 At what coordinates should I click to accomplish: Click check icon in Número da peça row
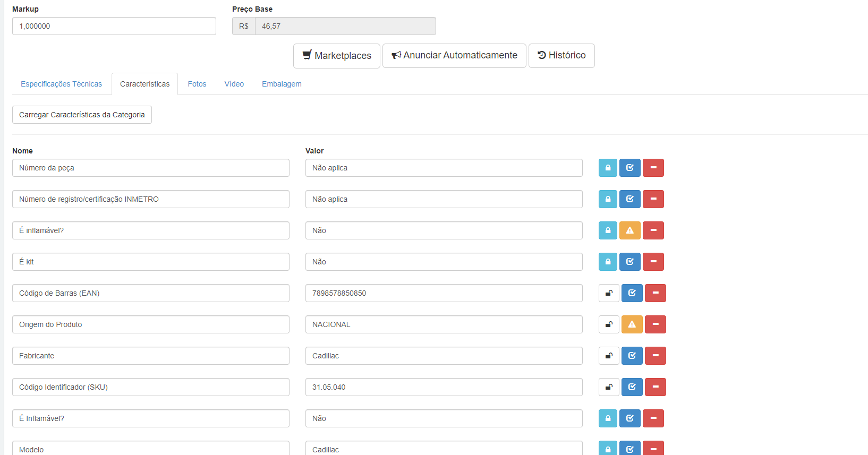point(630,168)
